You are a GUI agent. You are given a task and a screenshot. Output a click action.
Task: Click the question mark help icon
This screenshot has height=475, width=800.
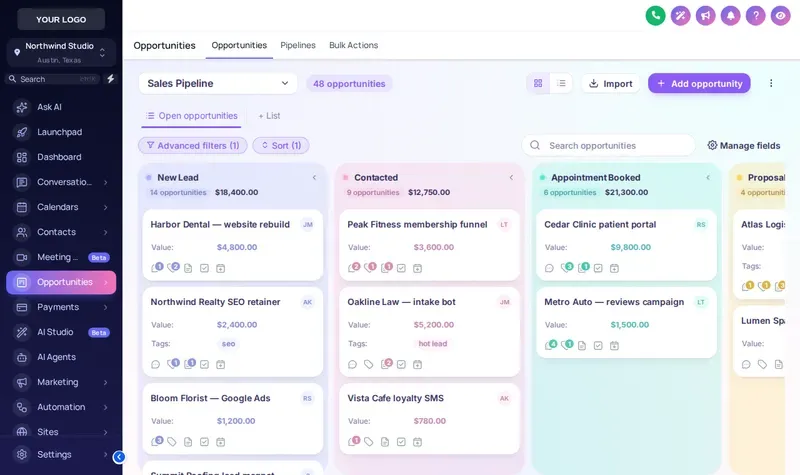756,16
